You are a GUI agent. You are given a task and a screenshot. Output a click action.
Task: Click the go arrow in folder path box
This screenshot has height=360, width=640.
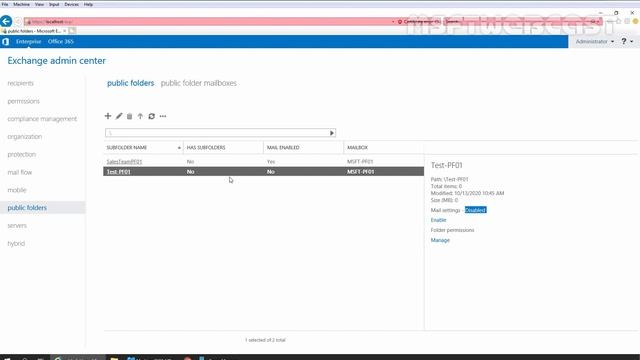[x=331, y=133]
